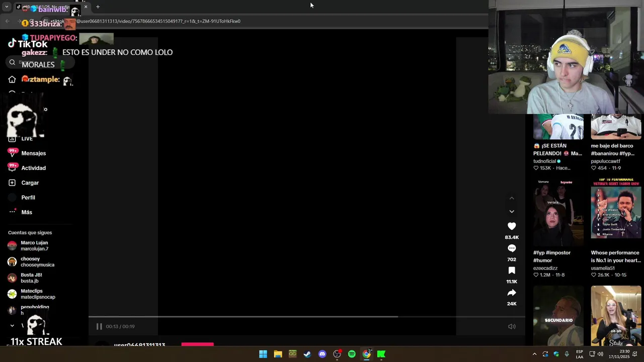Open the Windows Start menu
The width and height of the screenshot is (644, 362).
point(263,354)
